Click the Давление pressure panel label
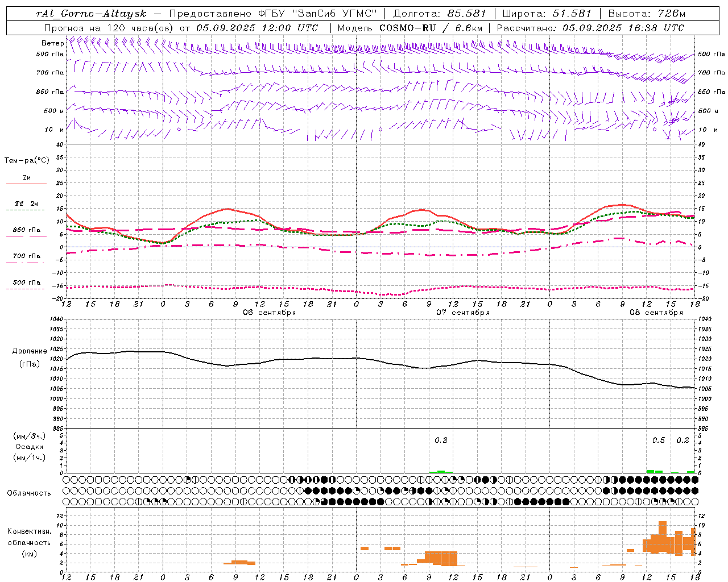Image resolution: width=728 pixels, height=582 pixels. (30, 351)
